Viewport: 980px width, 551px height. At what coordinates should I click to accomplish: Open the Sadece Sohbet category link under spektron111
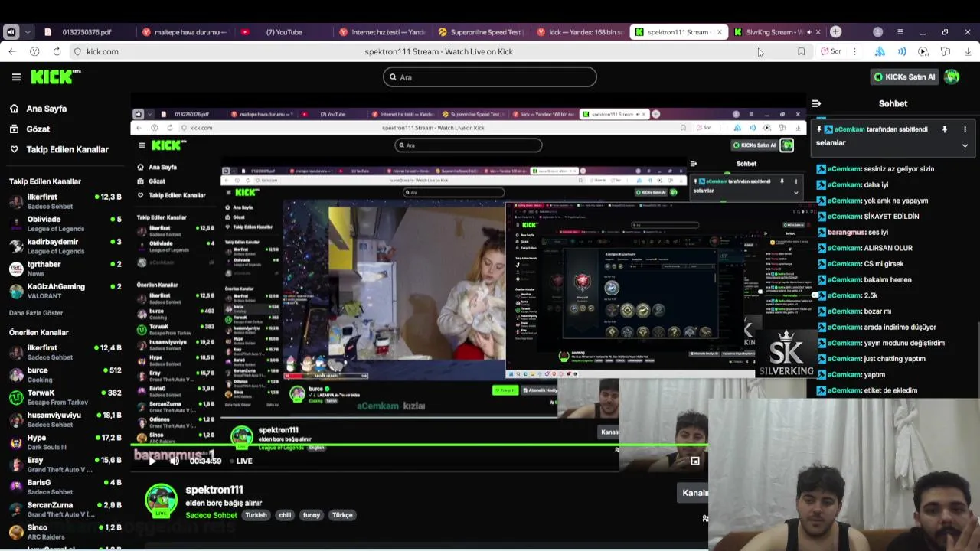click(211, 515)
